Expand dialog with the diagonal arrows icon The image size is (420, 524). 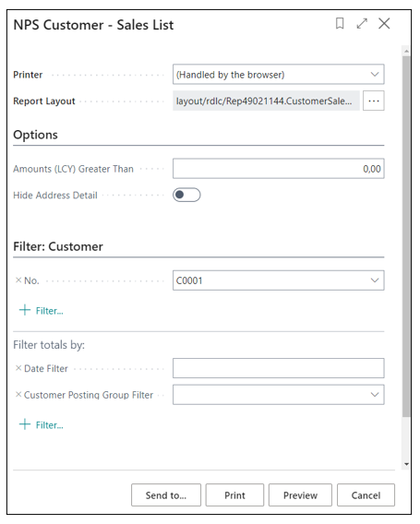362,23
